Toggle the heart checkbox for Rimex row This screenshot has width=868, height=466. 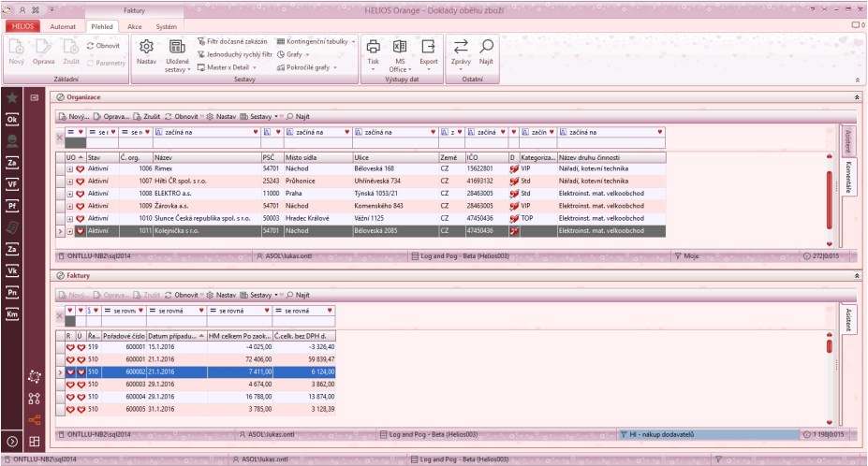tap(80, 168)
